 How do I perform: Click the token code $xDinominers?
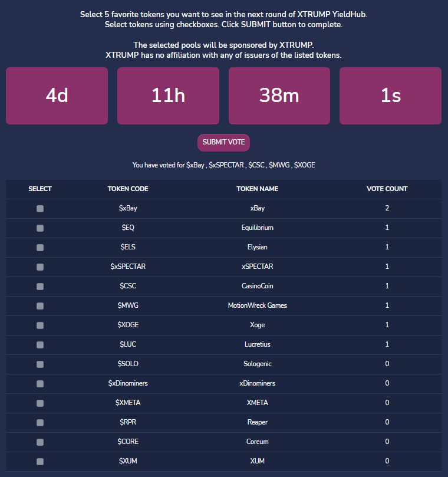(x=128, y=383)
